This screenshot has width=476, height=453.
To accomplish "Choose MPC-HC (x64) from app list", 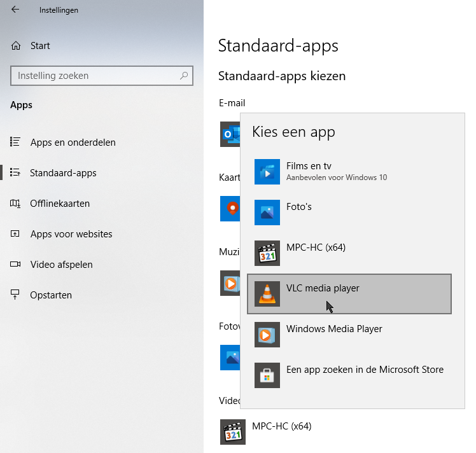I will 349,253.
